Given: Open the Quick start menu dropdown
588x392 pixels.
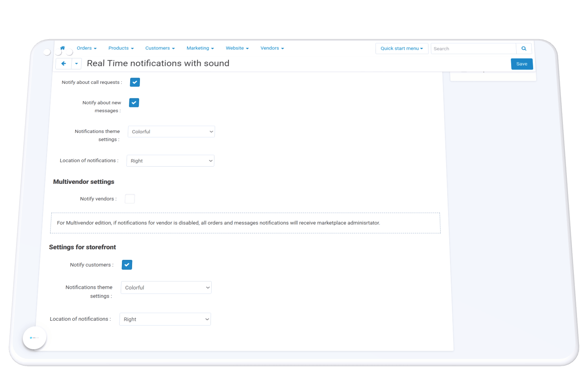Looking at the screenshot, I should (402, 49).
